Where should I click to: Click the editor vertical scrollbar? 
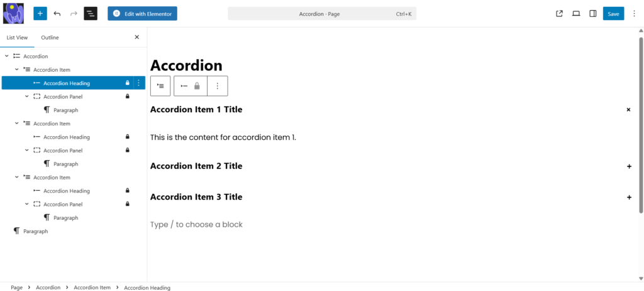(641, 126)
